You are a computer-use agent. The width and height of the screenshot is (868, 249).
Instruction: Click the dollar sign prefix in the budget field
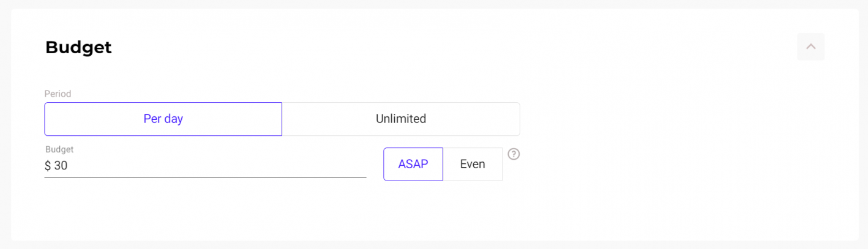click(x=48, y=166)
